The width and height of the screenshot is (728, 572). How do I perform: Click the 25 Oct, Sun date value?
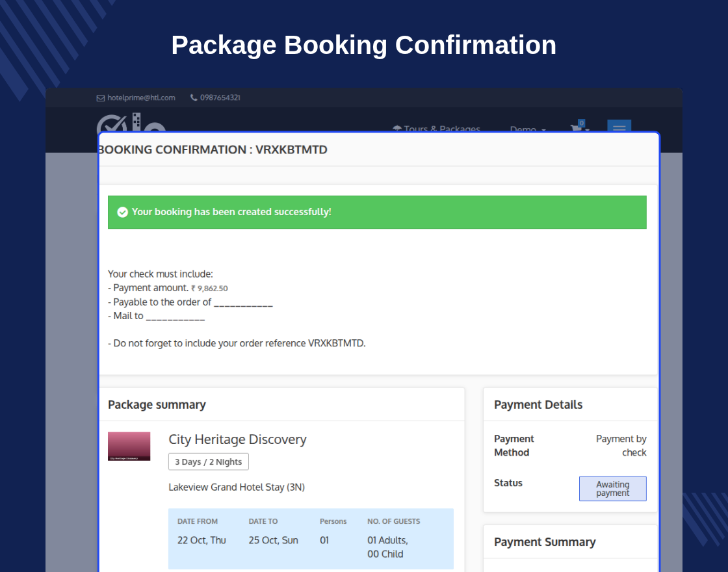273,540
